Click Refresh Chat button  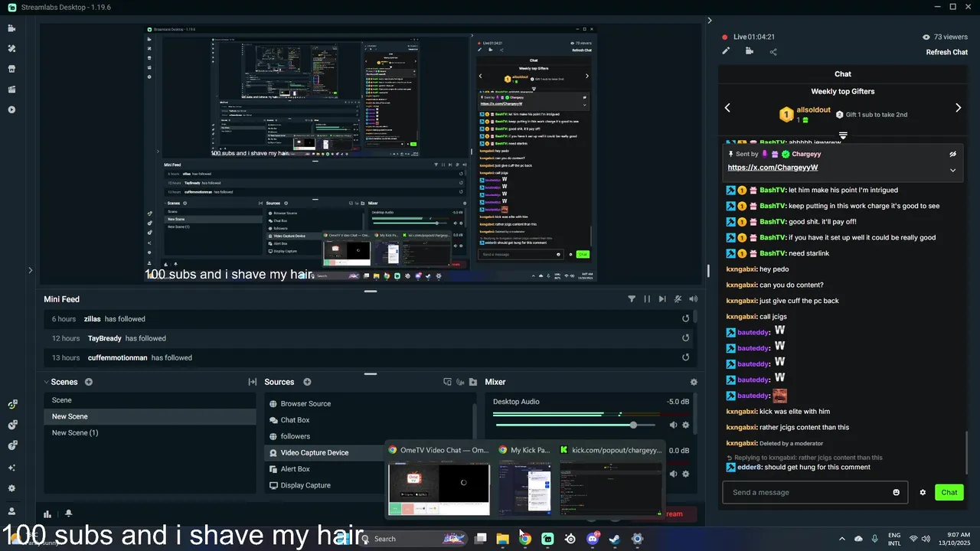click(x=947, y=52)
